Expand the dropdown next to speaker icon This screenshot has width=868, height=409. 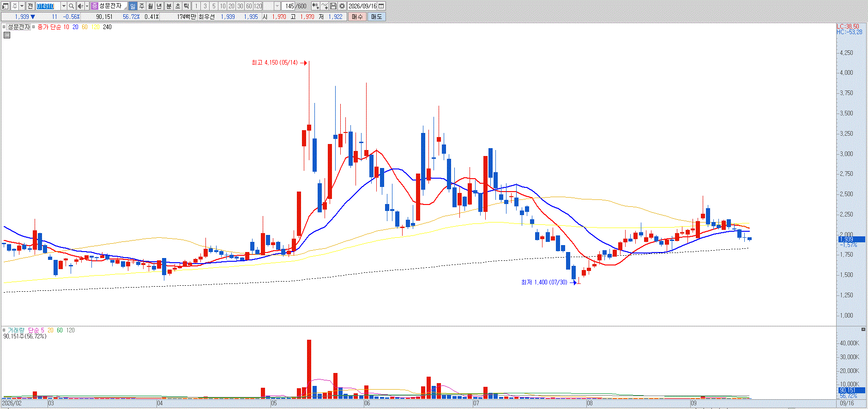click(87, 6)
